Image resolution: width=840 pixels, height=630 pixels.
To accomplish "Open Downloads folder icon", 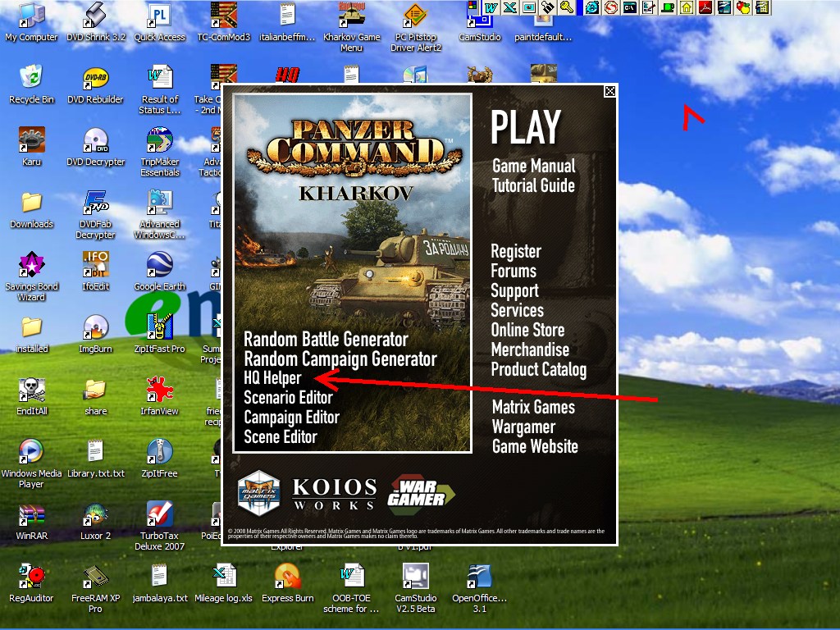I will 31,209.
